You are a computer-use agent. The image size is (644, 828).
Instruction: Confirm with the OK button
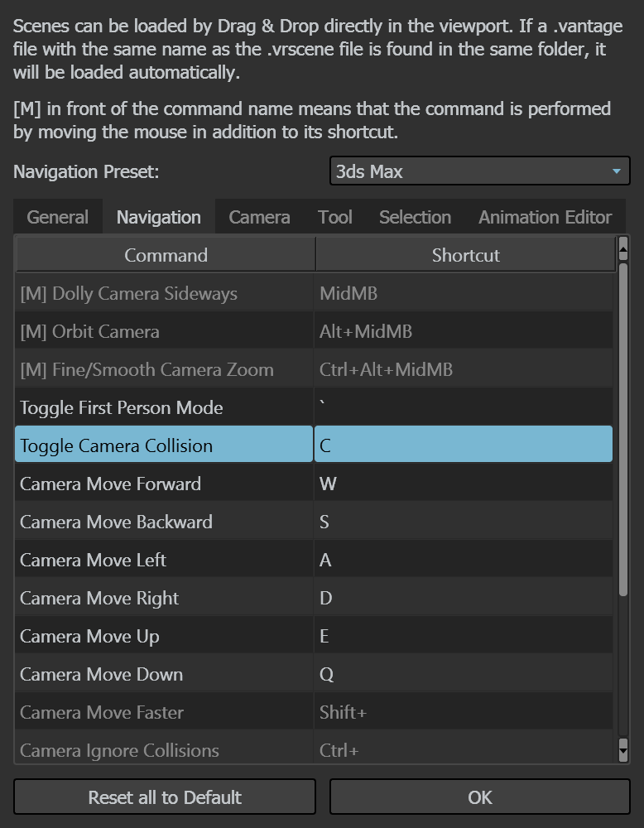pyautogui.click(x=480, y=797)
